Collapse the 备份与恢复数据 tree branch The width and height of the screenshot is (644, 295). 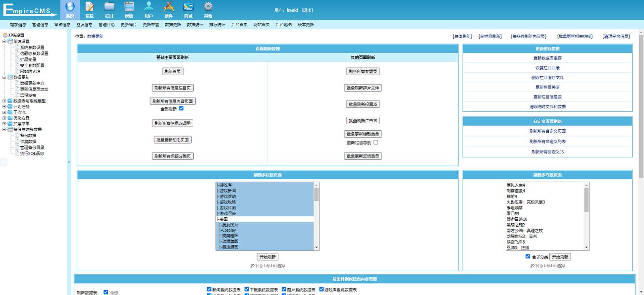click(4, 130)
